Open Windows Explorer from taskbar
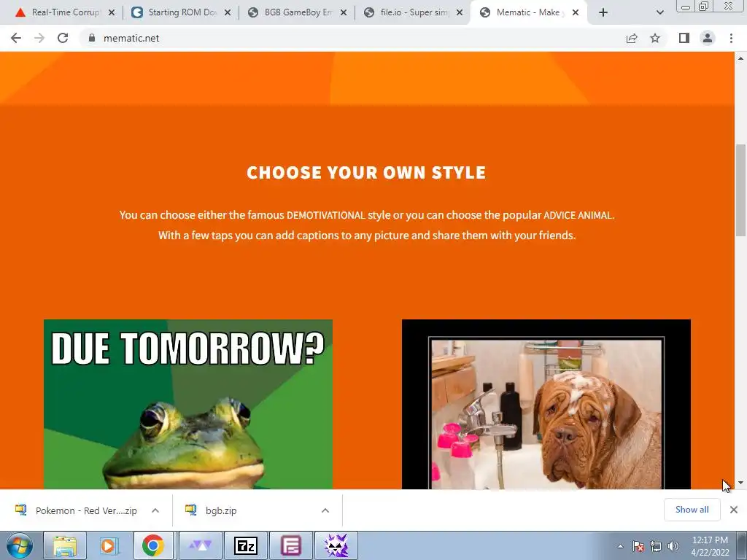The height and width of the screenshot is (560, 747). click(65, 545)
